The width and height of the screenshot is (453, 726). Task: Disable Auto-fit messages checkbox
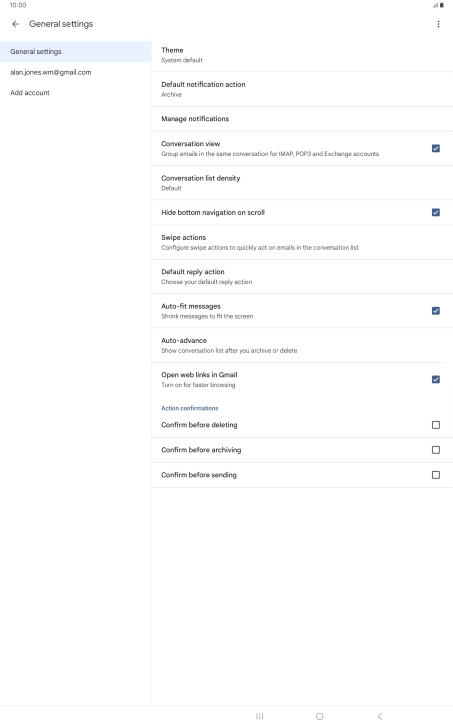point(436,311)
